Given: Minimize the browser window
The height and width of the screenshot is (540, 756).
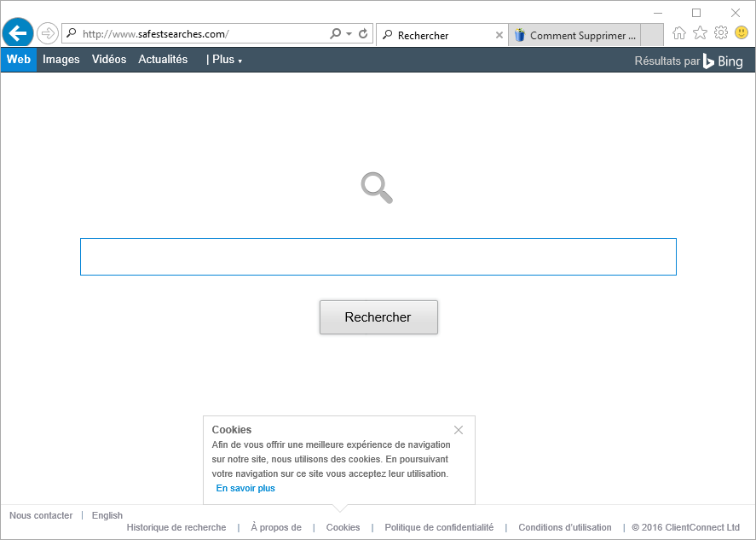Looking at the screenshot, I should (x=658, y=13).
